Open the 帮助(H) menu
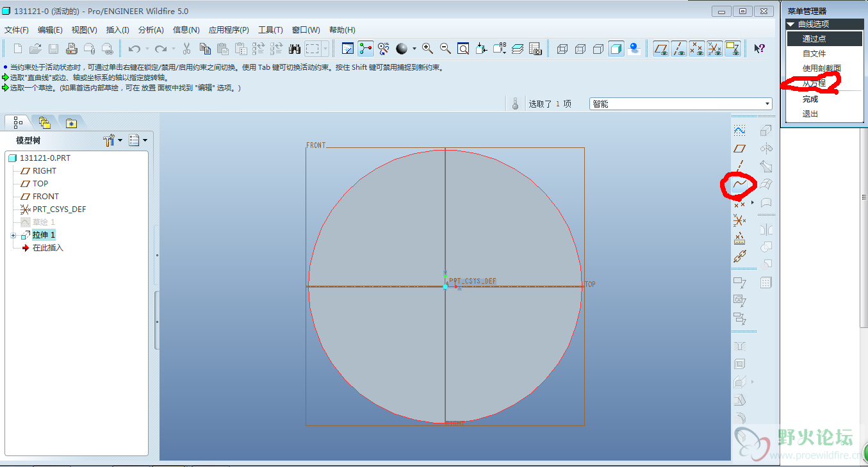The width and height of the screenshot is (868, 467). tap(342, 30)
